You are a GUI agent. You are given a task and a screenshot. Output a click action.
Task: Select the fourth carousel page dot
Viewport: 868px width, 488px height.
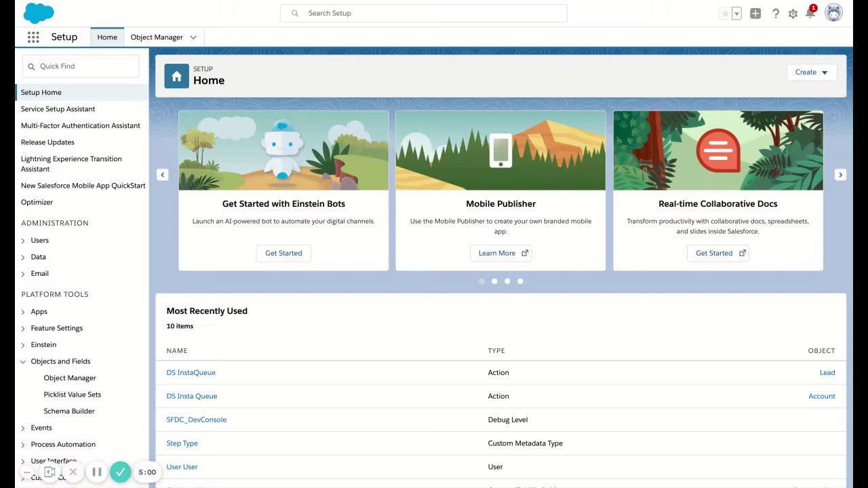(520, 281)
